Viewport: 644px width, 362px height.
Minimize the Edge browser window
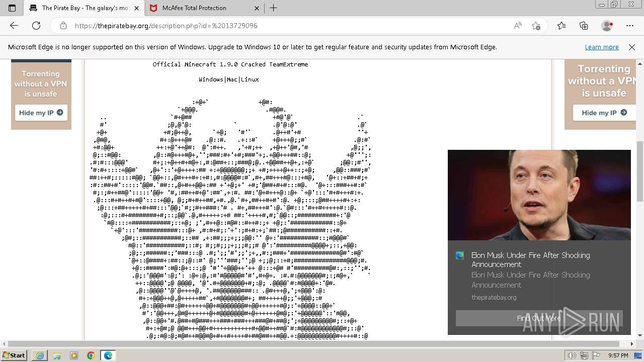(602, 5)
